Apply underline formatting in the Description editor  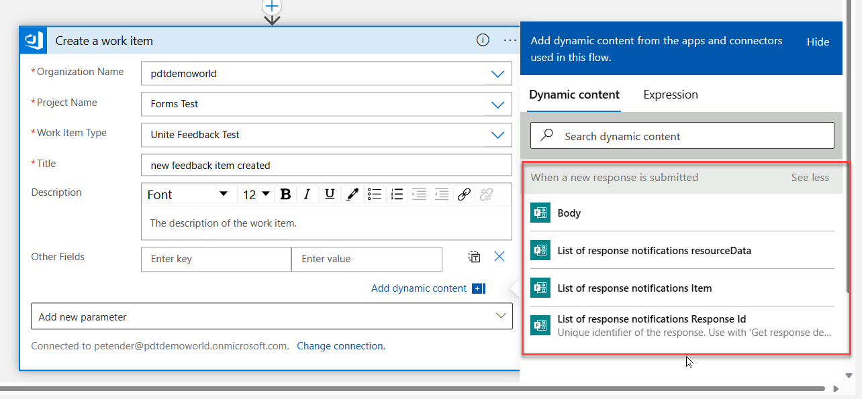click(330, 194)
